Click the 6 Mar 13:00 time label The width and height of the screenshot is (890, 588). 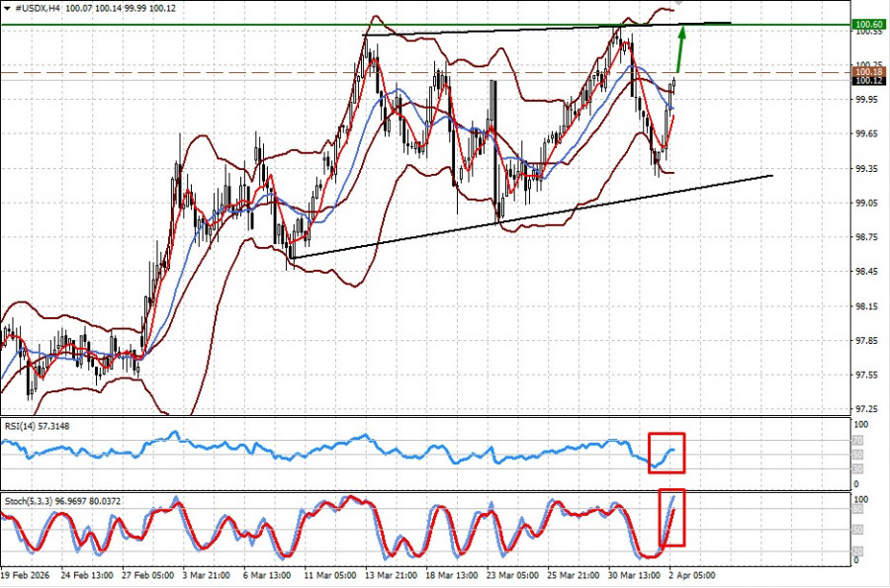pyautogui.click(x=267, y=575)
